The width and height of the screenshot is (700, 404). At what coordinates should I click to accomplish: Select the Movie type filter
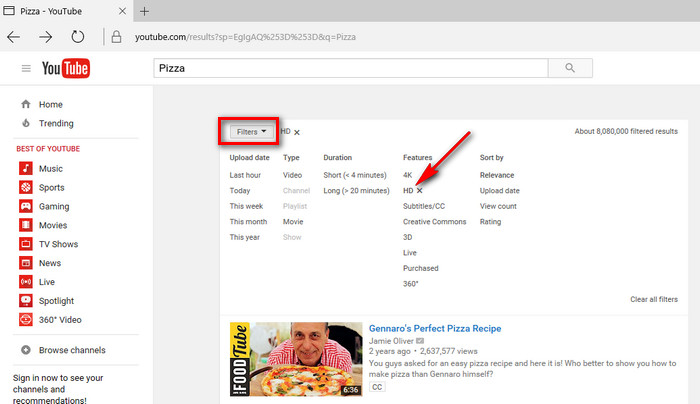pyautogui.click(x=293, y=222)
